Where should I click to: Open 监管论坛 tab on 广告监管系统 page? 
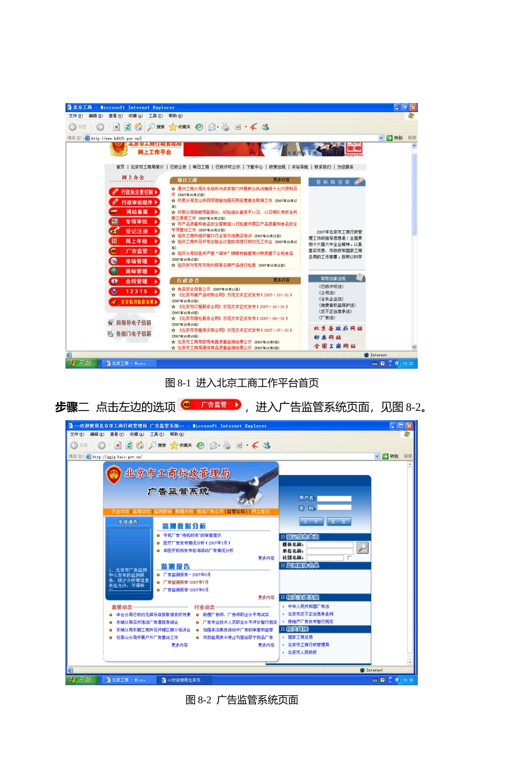coord(236,511)
